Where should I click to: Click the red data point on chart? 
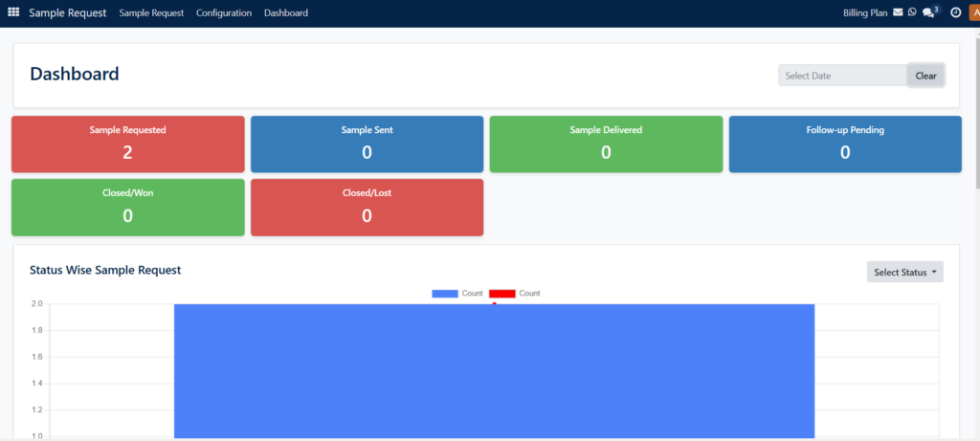[x=495, y=304]
